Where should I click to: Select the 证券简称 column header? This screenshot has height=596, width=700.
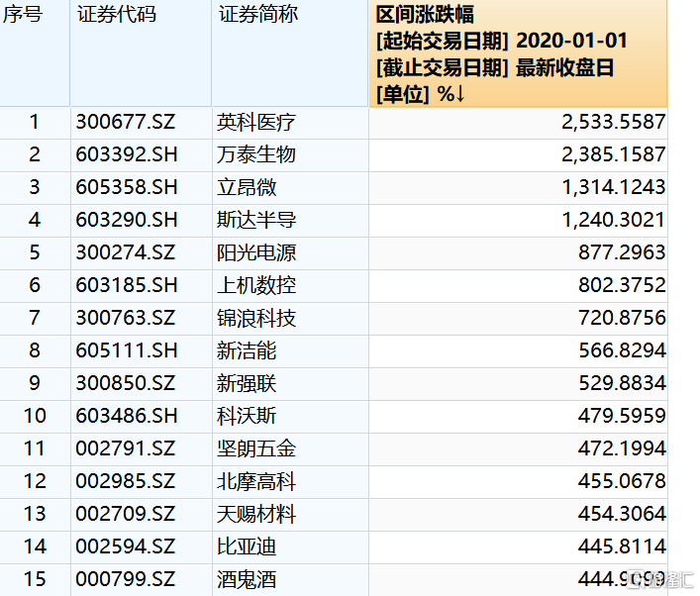(x=290, y=53)
